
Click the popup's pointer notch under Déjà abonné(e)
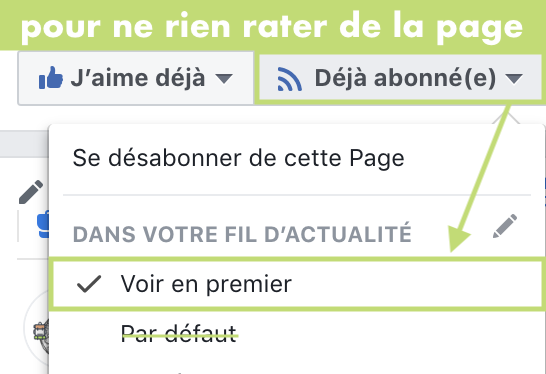point(507,118)
